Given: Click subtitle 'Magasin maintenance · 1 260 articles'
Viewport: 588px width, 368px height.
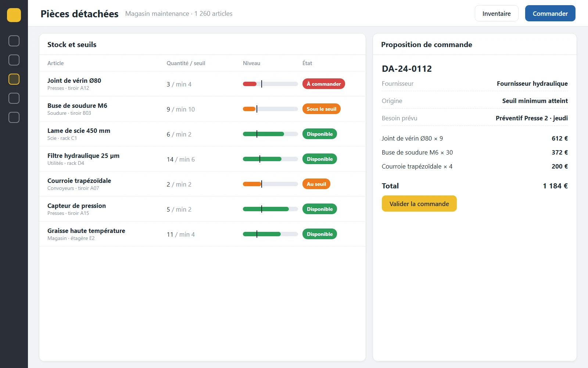Looking at the screenshot, I should 179,14.
